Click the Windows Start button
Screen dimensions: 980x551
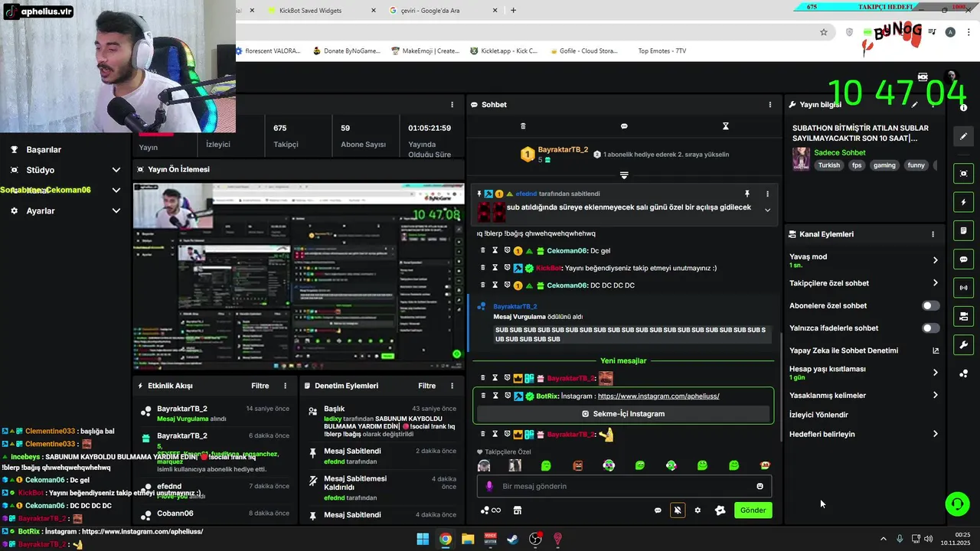pyautogui.click(x=423, y=539)
